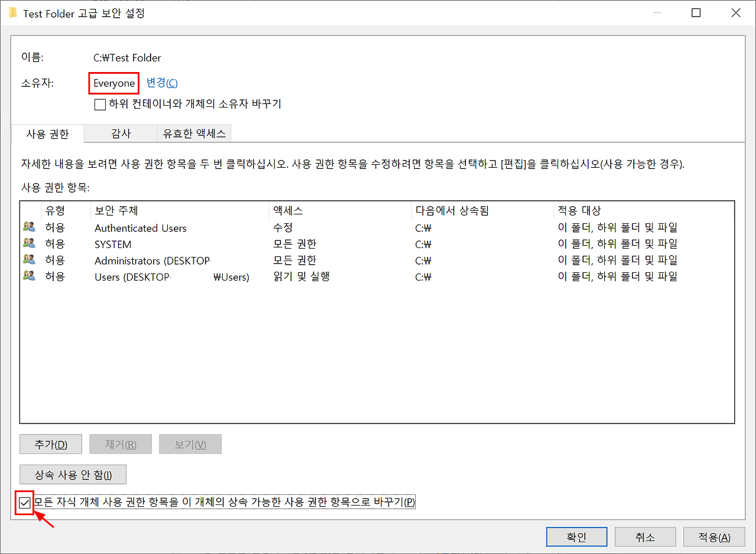This screenshot has height=554, width=756.
Task: Enable 하위 컨테이너와 개체의 소유자 바꾸기 checkbox
Action: (x=100, y=104)
